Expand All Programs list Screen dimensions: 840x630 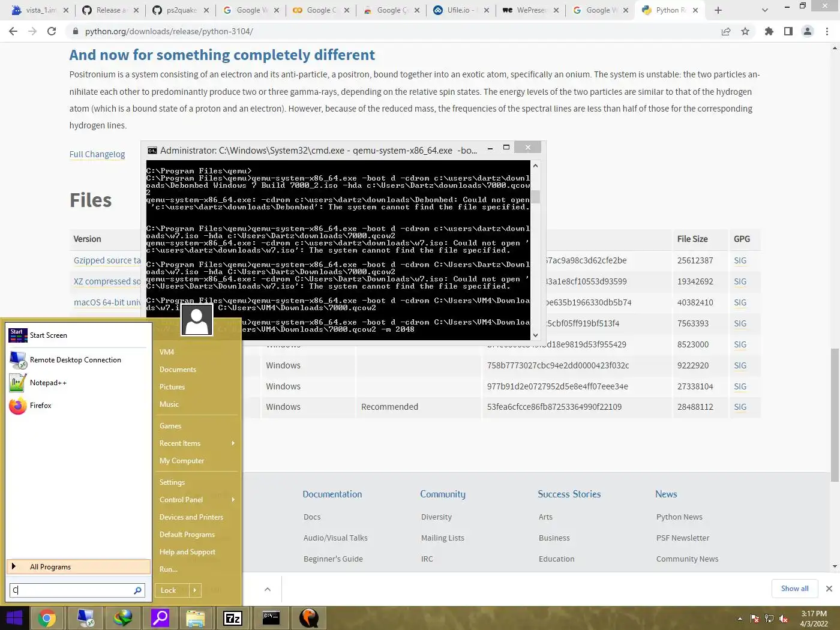click(78, 567)
